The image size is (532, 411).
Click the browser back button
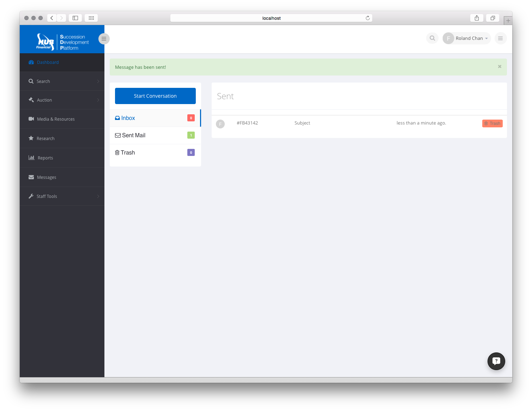(x=52, y=18)
